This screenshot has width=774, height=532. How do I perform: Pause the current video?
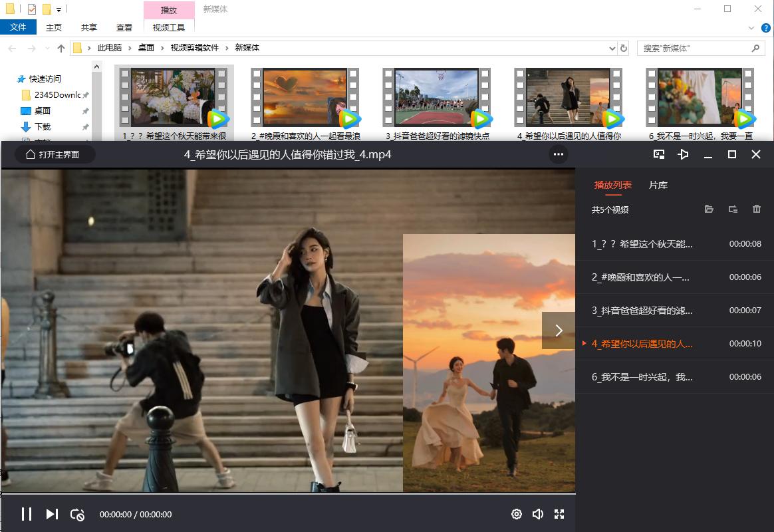click(x=27, y=513)
